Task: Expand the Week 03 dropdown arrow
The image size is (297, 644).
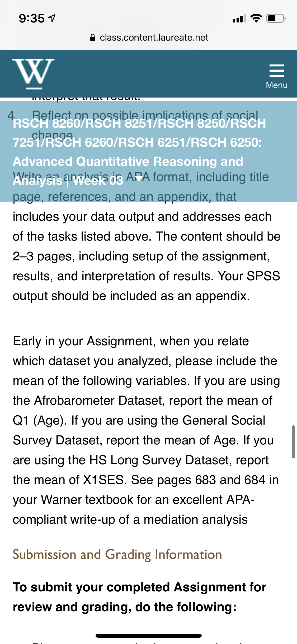Action: pyautogui.click(x=138, y=179)
